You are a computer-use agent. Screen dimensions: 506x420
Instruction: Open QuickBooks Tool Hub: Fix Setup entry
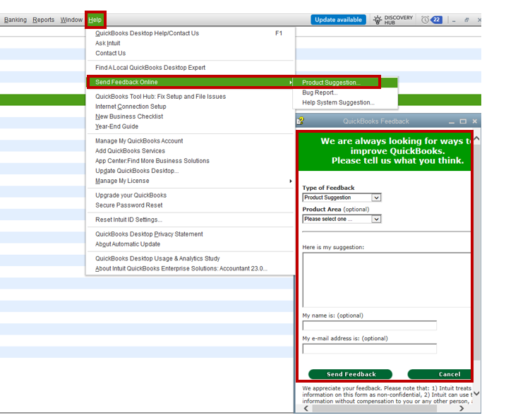[x=191, y=97]
